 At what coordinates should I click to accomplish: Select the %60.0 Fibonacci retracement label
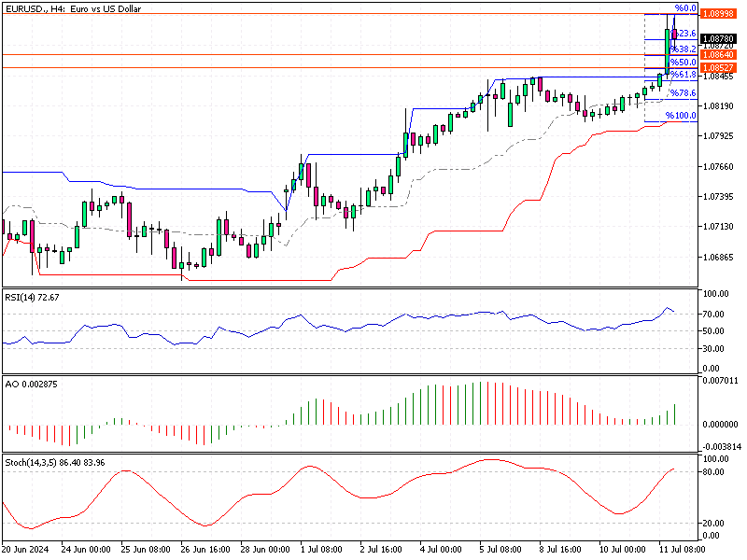[685, 9]
